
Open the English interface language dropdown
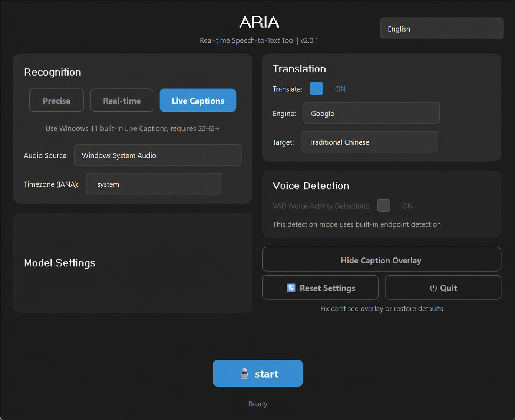441,29
